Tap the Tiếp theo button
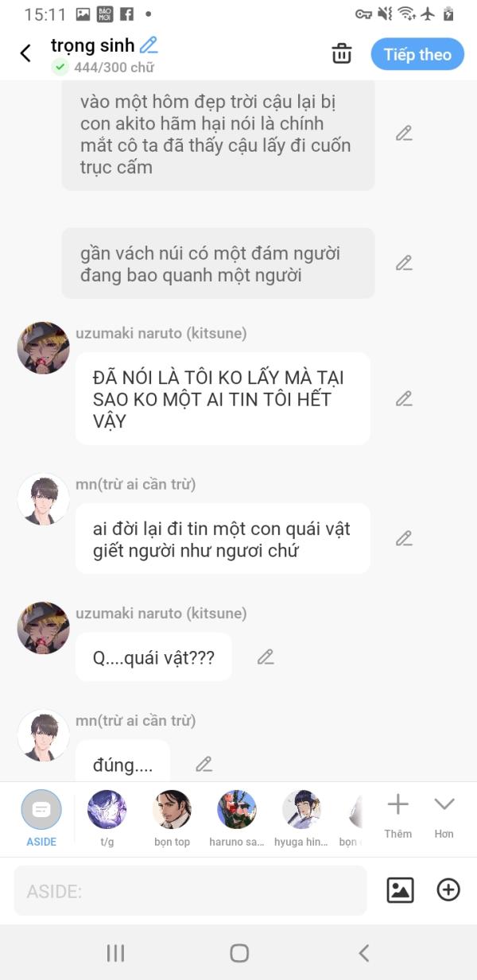The width and height of the screenshot is (477, 980). pyautogui.click(x=417, y=54)
